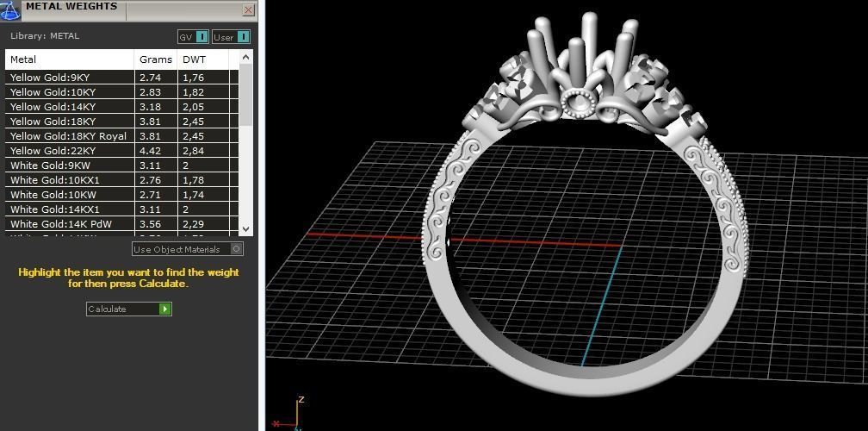Click the 4.42 grams value
Viewport: 868px width, 431px height.
point(150,151)
